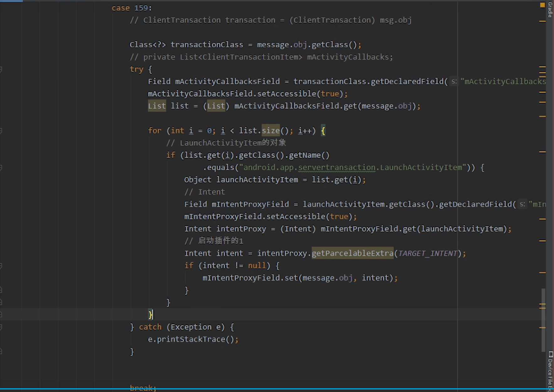Collapse the for loop via its gutter fold marker
554x392 pixels.
(1, 131)
